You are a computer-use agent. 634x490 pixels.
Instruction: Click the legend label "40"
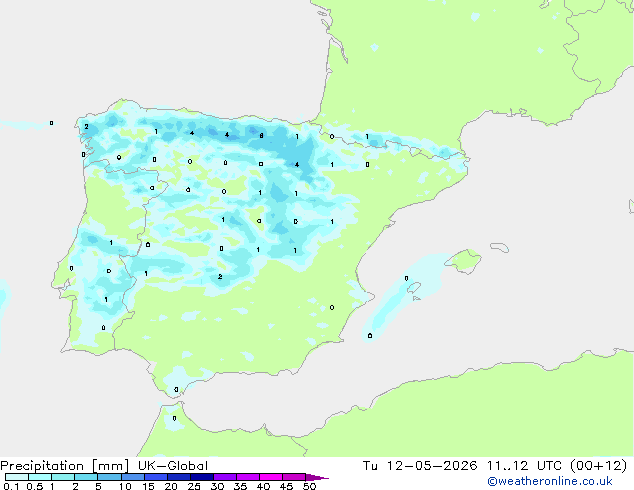(x=263, y=486)
